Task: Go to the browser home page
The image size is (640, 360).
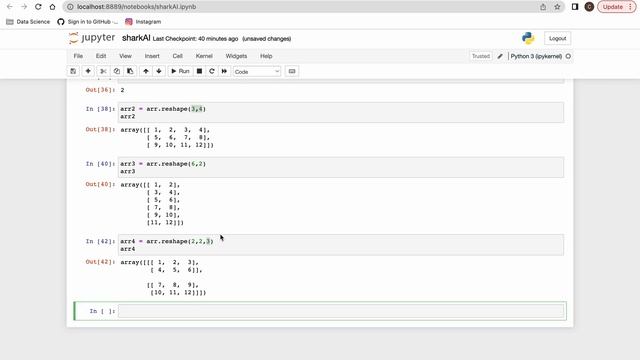Action: click(52, 7)
